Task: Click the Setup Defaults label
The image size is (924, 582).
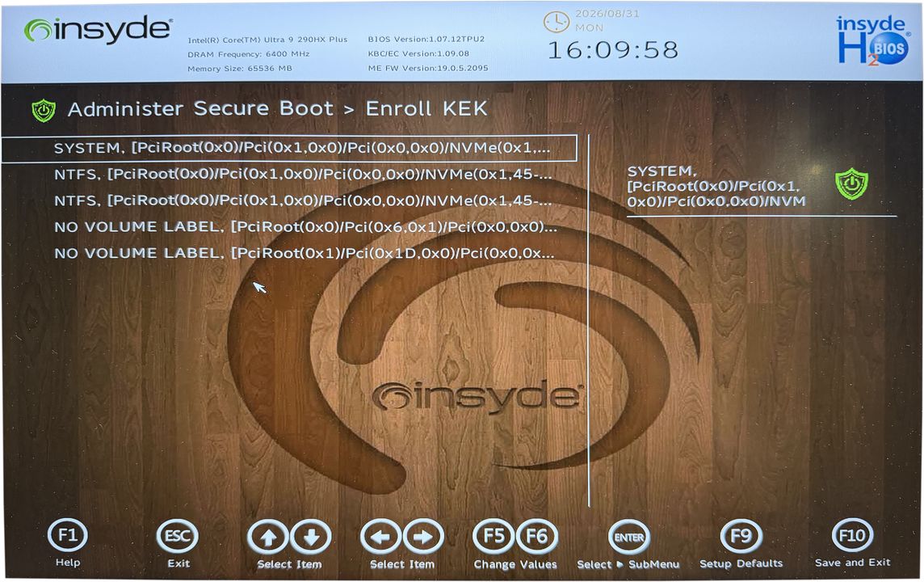Action: 741,563
